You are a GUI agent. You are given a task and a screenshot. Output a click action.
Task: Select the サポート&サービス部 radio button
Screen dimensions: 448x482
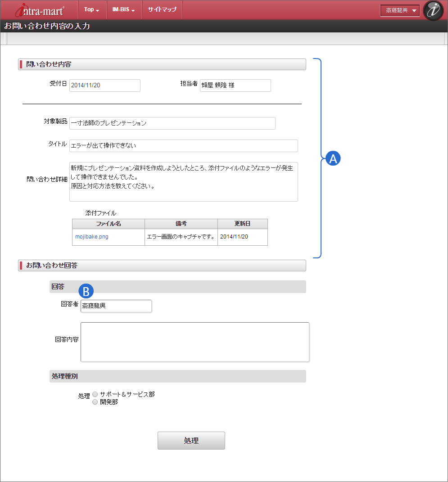[x=95, y=394]
